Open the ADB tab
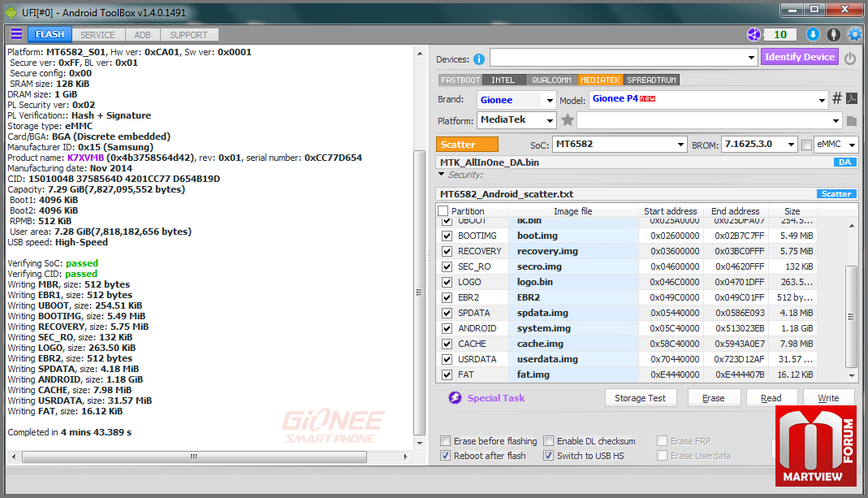The height and width of the screenshot is (498, 868). [x=142, y=35]
